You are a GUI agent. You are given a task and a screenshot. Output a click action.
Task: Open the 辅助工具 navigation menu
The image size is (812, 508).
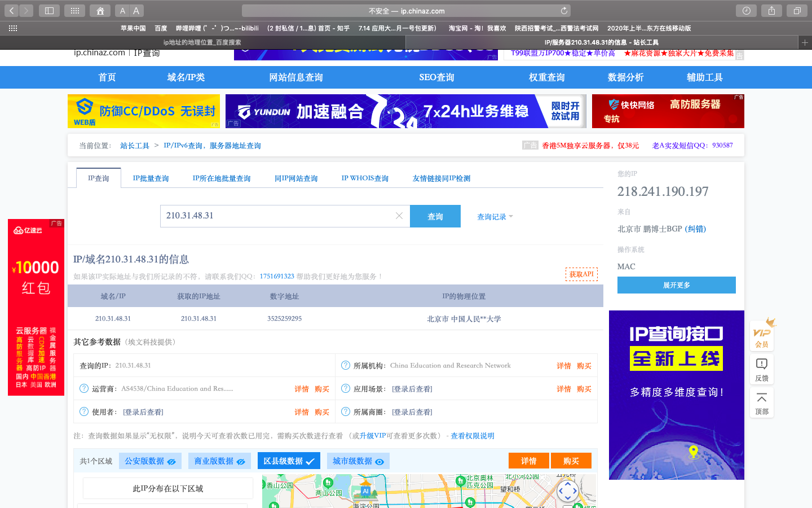coord(705,77)
